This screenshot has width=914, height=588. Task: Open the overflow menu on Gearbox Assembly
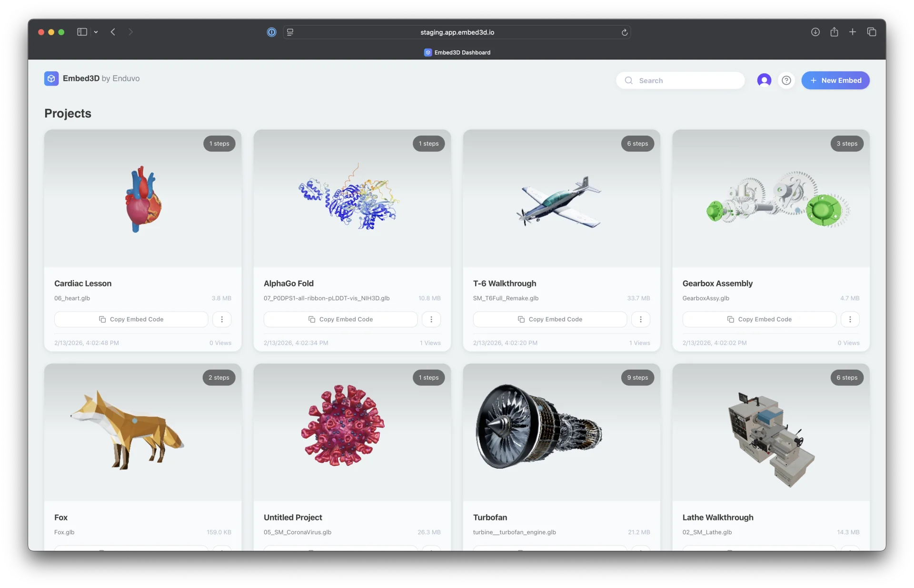pyautogui.click(x=850, y=319)
